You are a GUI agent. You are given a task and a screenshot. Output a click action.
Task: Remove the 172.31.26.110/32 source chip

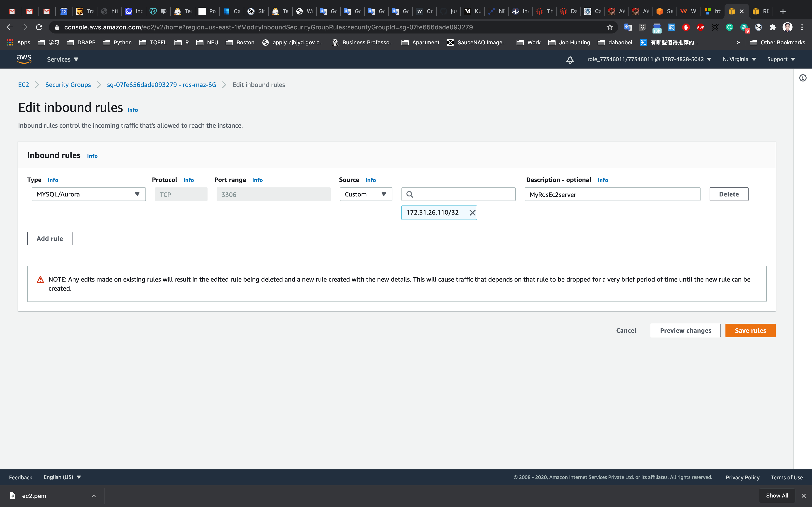[472, 213]
